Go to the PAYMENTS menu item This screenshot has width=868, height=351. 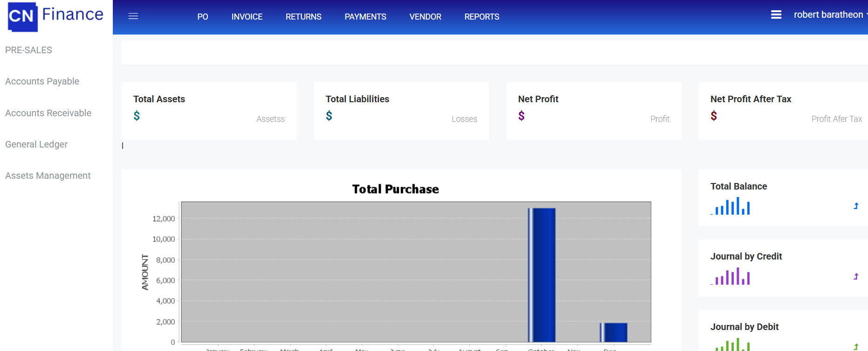point(365,17)
